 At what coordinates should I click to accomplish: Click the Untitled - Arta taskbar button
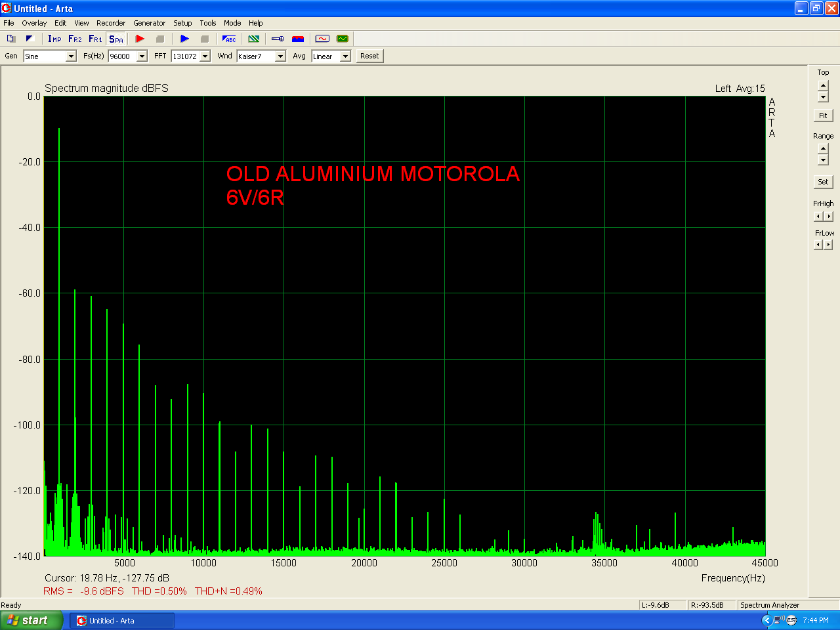coord(122,621)
